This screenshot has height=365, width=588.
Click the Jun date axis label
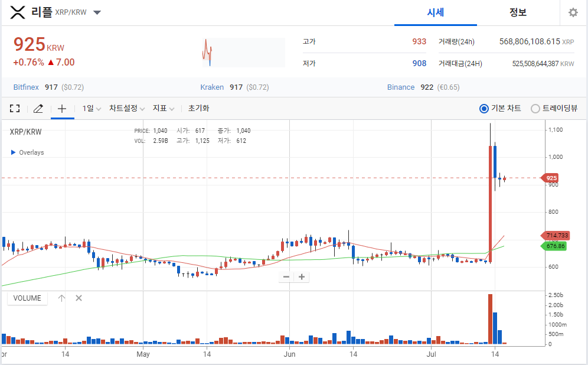(x=289, y=354)
